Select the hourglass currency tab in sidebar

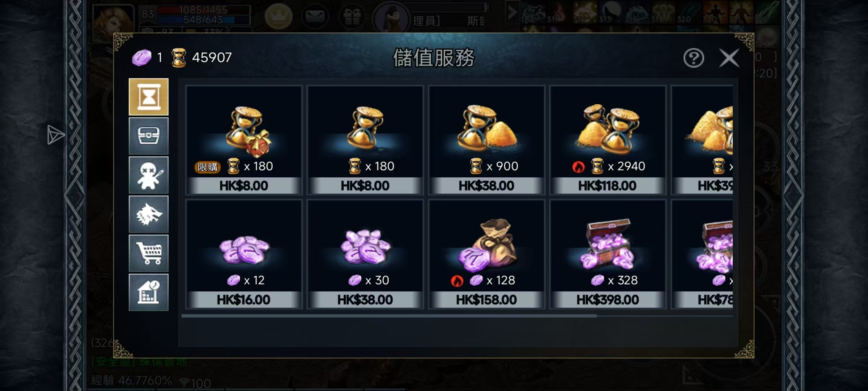149,97
